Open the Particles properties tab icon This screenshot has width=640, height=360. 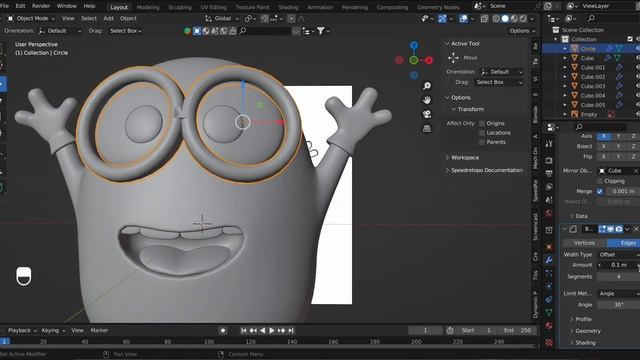(549, 273)
